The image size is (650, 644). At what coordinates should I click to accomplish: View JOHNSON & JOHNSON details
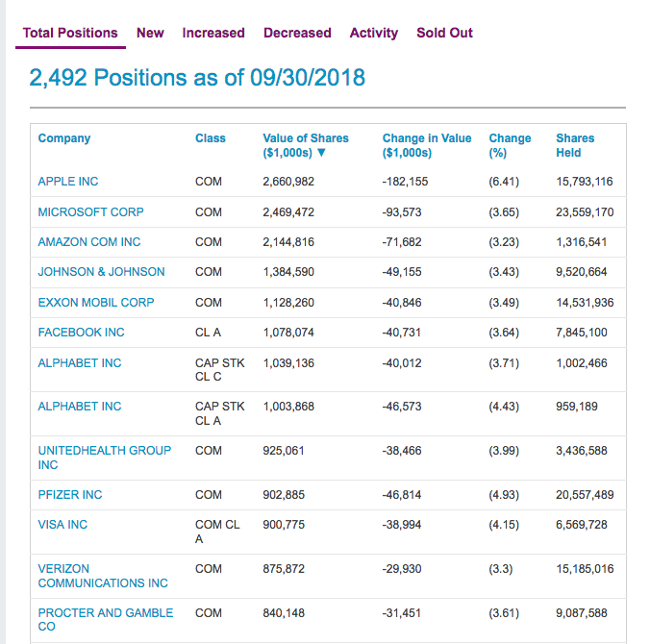101,272
